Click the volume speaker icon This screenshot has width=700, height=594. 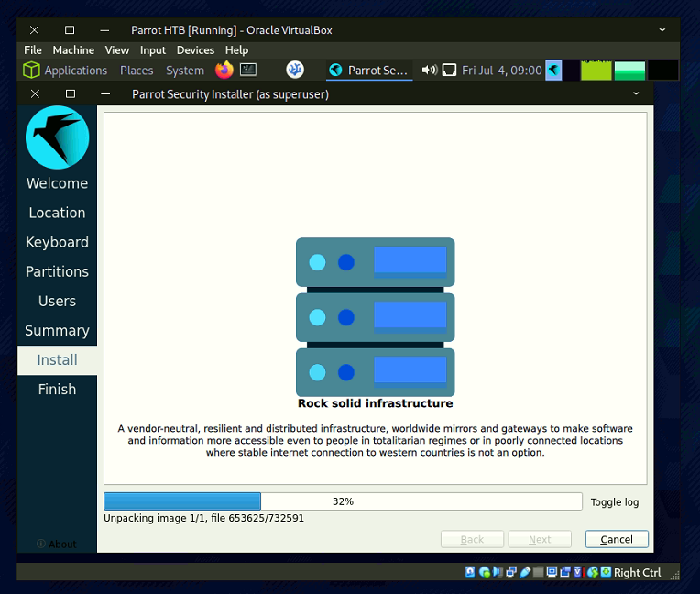[x=429, y=70]
